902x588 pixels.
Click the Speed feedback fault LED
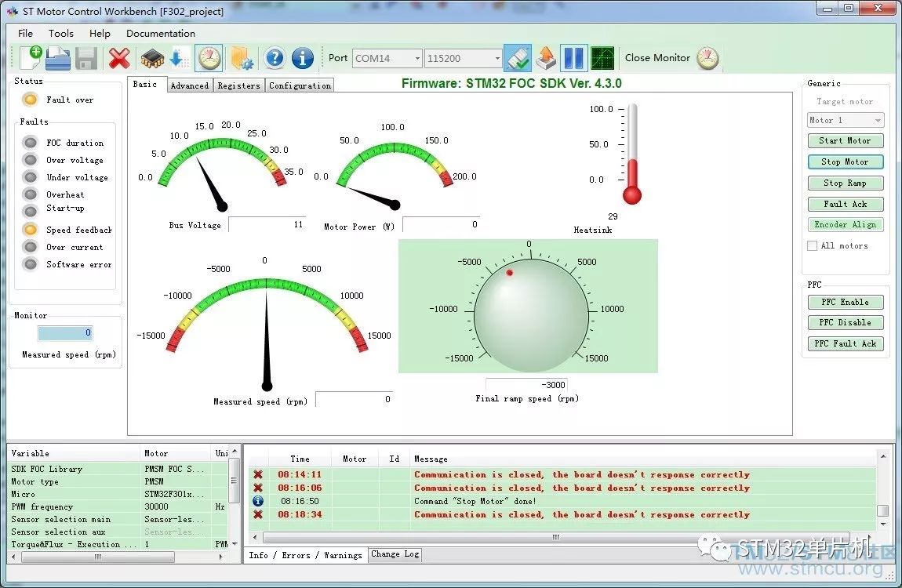30,230
